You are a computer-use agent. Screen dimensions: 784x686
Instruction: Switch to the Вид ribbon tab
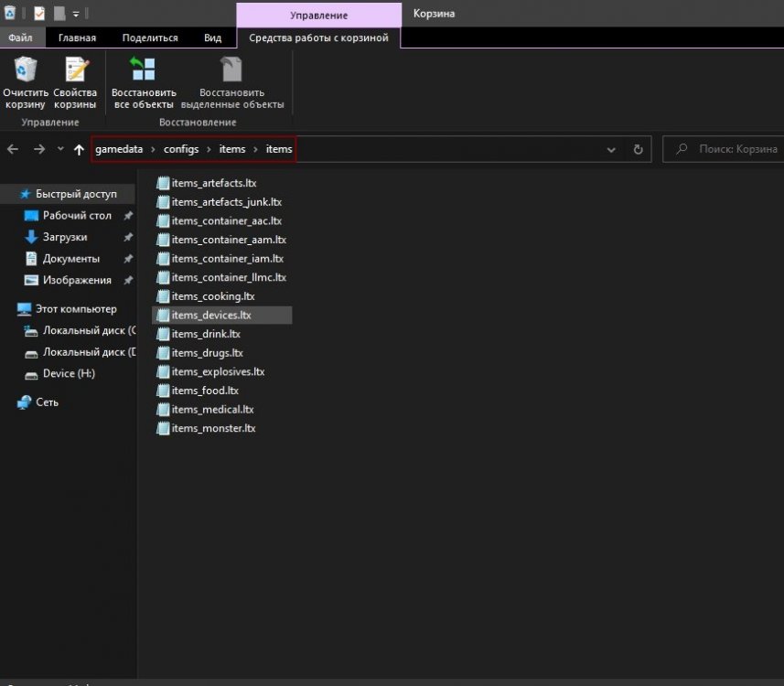tap(212, 38)
